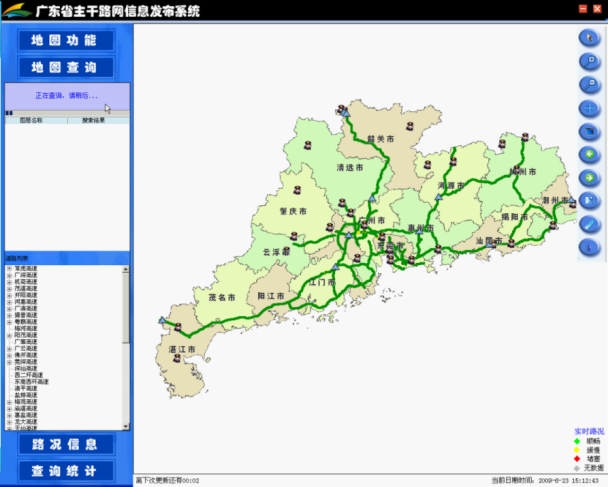
Task: Go to previous map view green arrow
Action: point(588,154)
